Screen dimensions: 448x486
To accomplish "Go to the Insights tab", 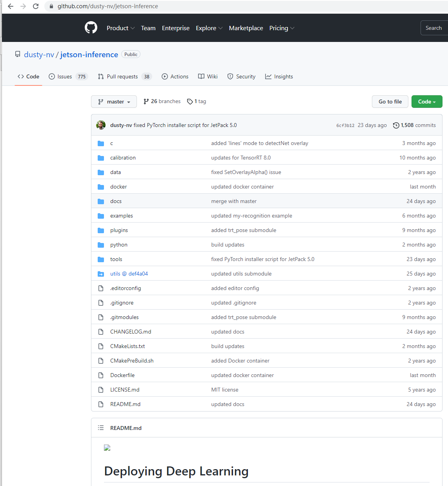I will [279, 76].
